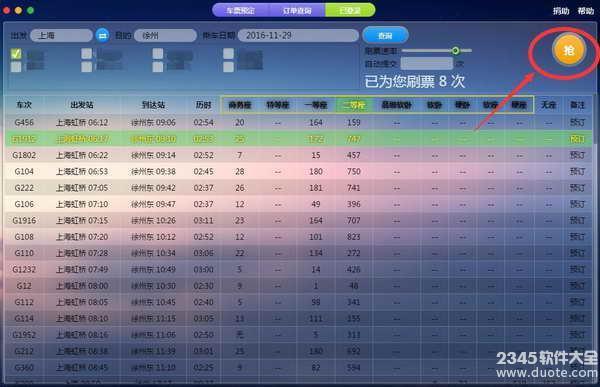The height and width of the screenshot is (387, 600).
Task: Uncheck the ticked green checkbox
Action: 16,54
